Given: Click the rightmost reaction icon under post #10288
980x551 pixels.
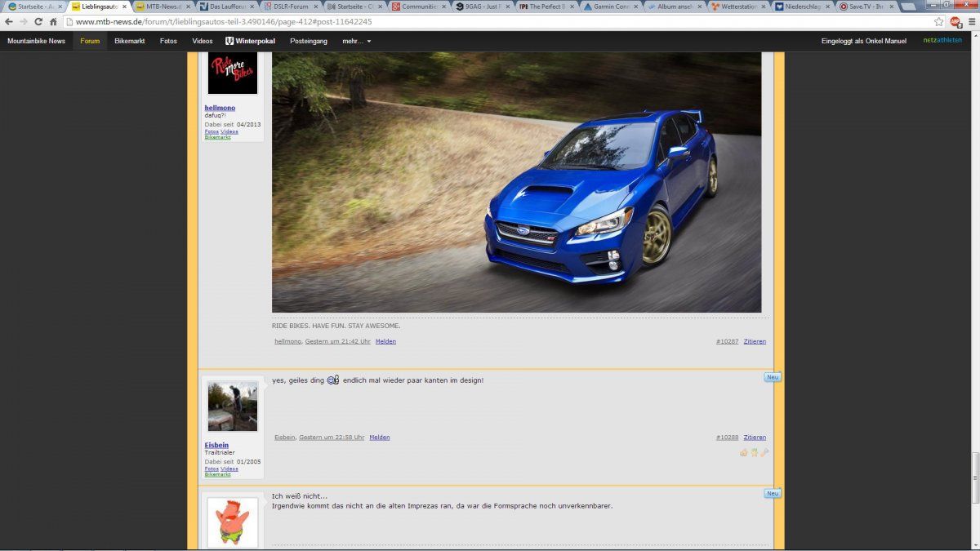Looking at the screenshot, I should click(764, 452).
